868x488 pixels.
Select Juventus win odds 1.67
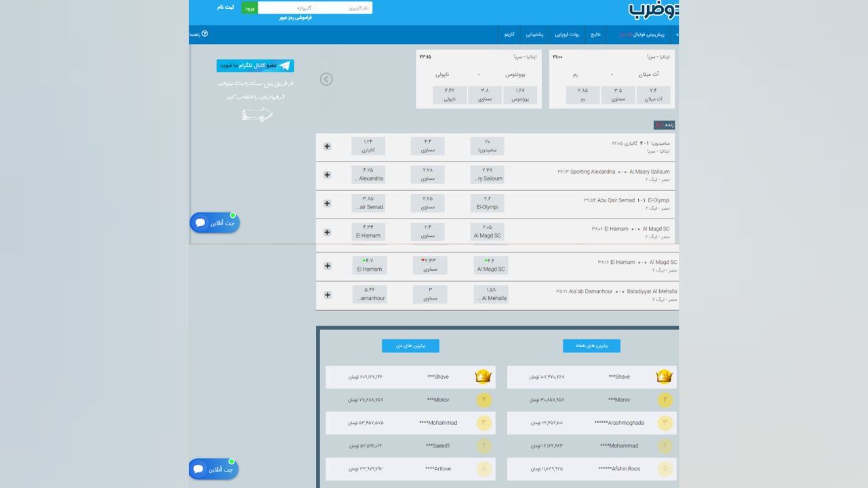click(x=519, y=95)
